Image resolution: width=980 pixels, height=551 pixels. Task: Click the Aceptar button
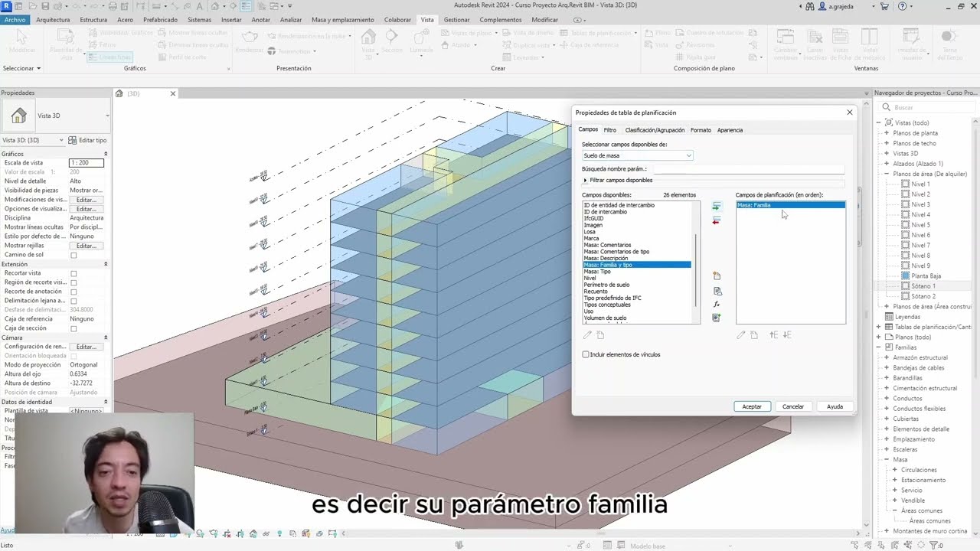[752, 406]
